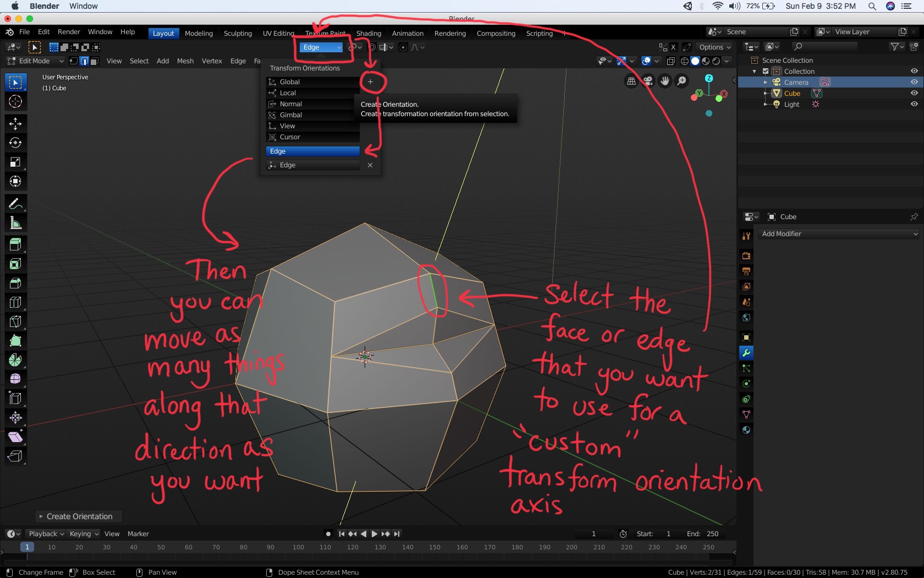Select the 3D Cursor tool
924x578 pixels.
pyautogui.click(x=15, y=101)
